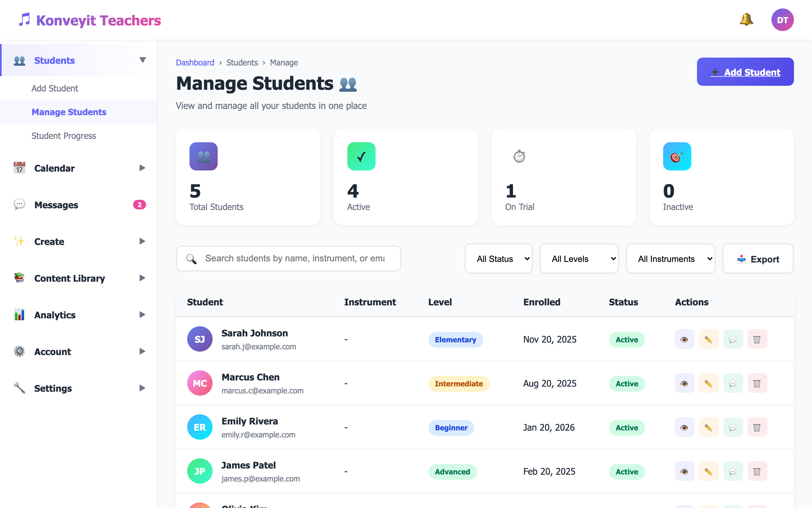This screenshot has height=508, width=812.
Task: Click Marcus Chen's MC avatar
Action: (200, 383)
